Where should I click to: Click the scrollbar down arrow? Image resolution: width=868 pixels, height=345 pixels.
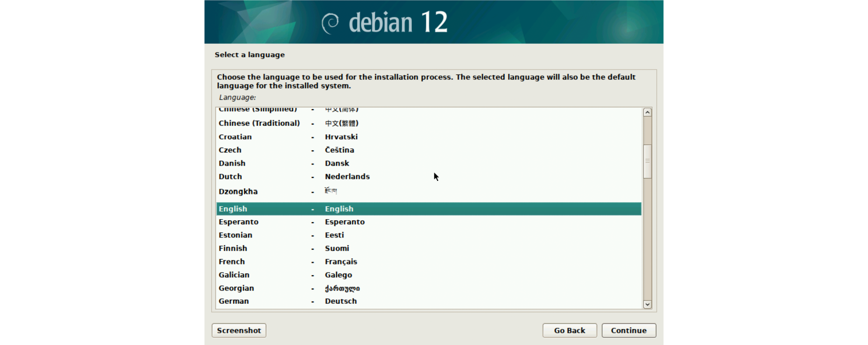(x=647, y=305)
